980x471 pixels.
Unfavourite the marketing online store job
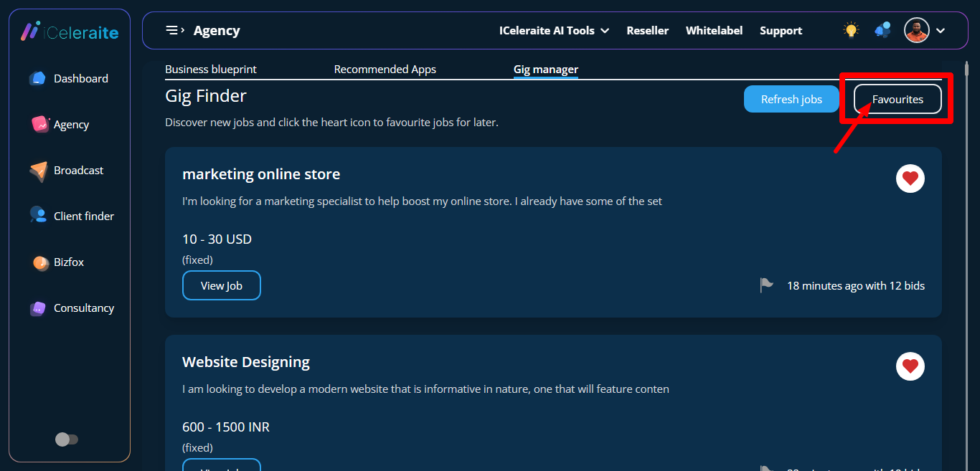[910, 179]
